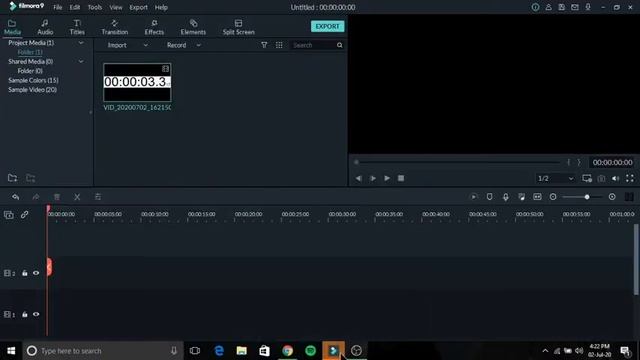Open the File menu
The width and height of the screenshot is (640, 360).
pyautogui.click(x=58, y=7)
